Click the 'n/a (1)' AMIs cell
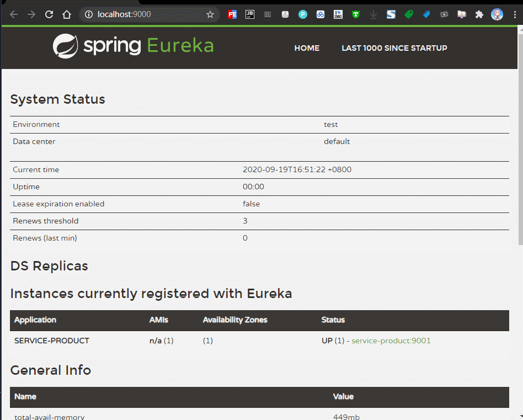The image size is (523, 420). pos(161,341)
